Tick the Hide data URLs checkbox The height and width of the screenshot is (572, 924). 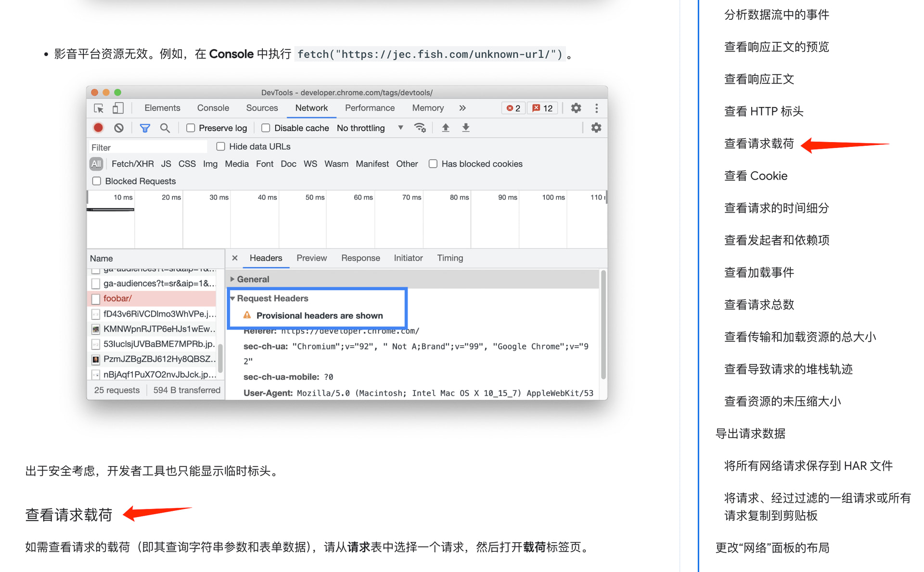(x=220, y=146)
